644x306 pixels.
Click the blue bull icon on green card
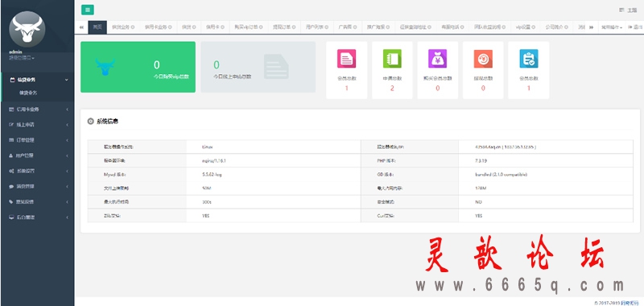[x=105, y=67]
